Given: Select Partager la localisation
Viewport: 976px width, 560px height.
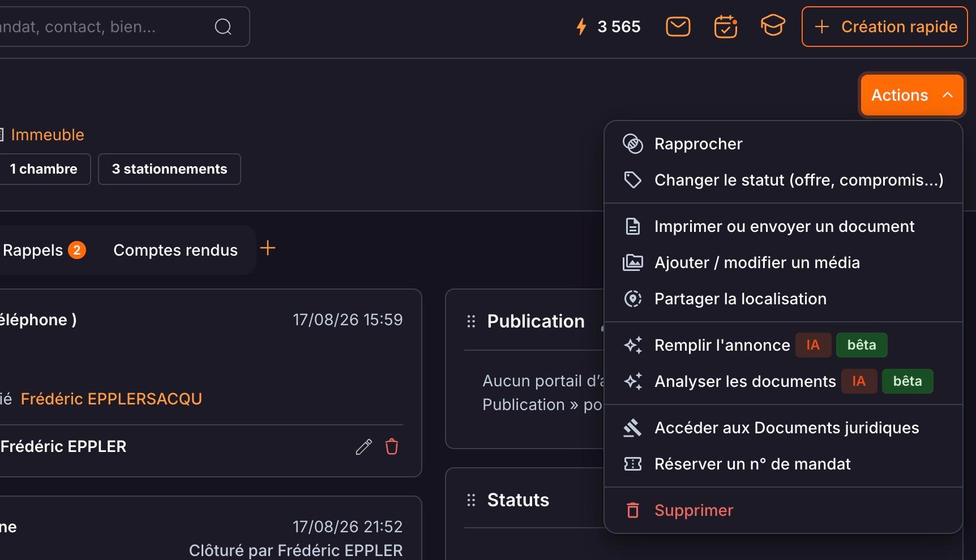Looking at the screenshot, I should (x=784, y=299).
